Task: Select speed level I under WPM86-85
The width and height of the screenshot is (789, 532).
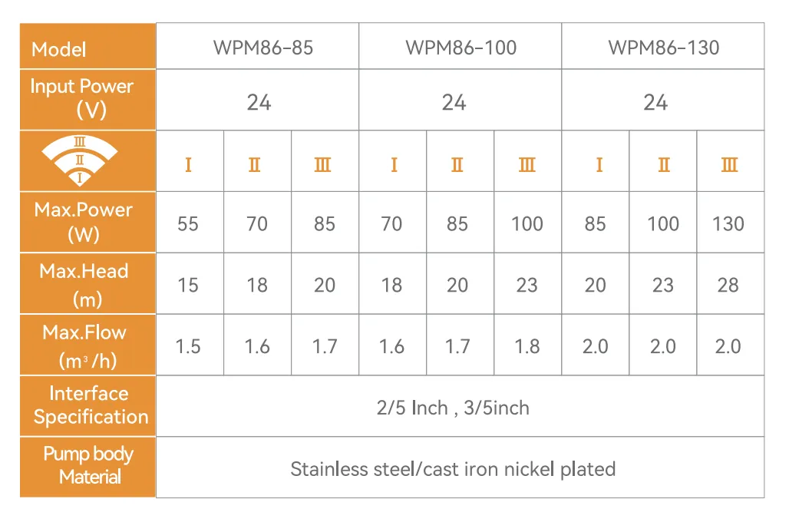Action: [x=188, y=165]
